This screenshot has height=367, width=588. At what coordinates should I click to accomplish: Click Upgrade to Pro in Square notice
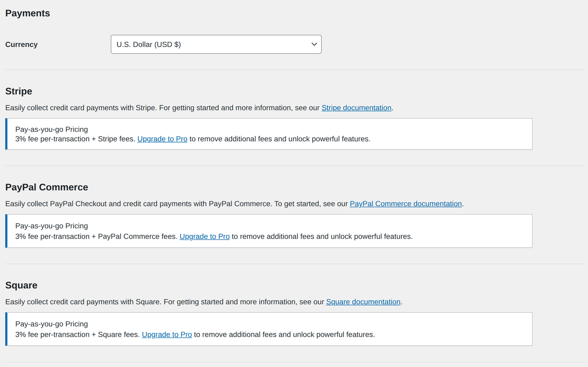click(167, 335)
